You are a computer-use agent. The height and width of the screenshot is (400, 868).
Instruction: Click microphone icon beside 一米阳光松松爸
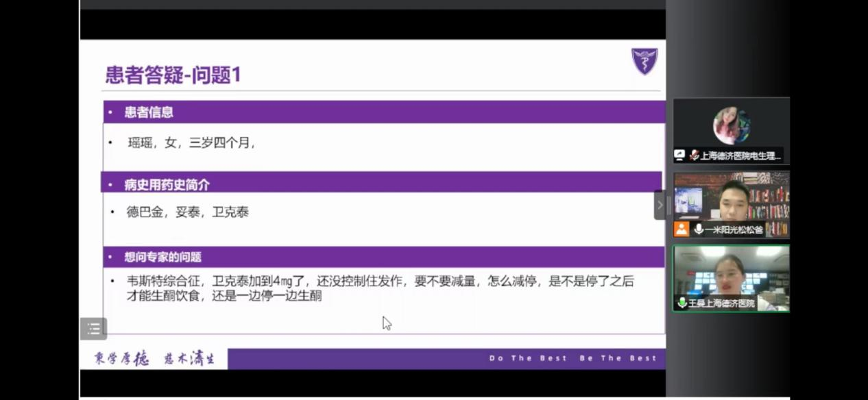[699, 229]
